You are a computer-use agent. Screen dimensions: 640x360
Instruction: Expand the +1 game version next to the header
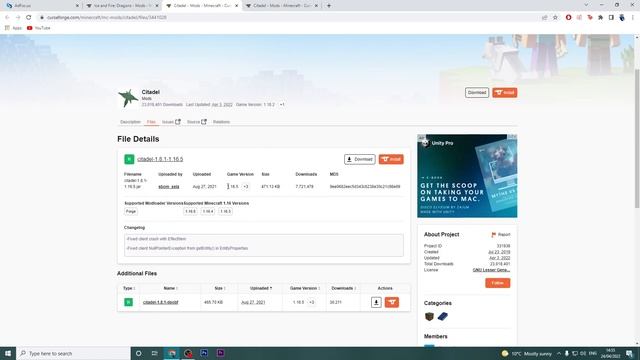point(282,104)
